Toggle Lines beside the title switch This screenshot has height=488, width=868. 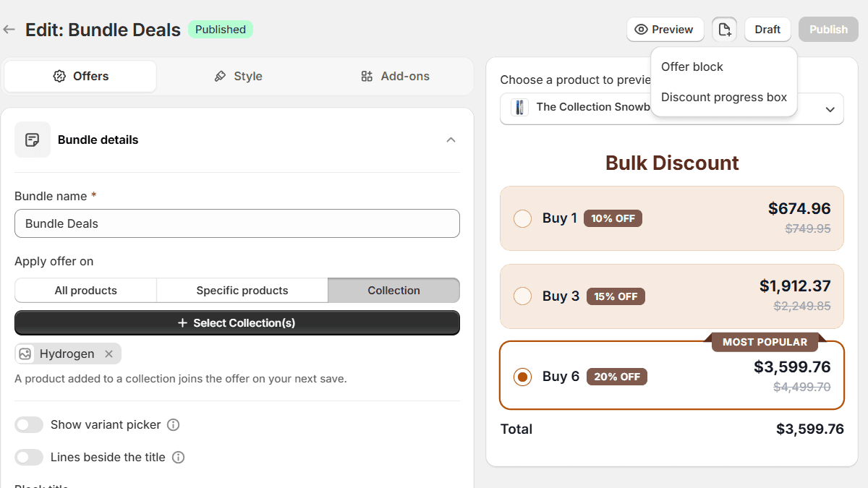coord(29,458)
